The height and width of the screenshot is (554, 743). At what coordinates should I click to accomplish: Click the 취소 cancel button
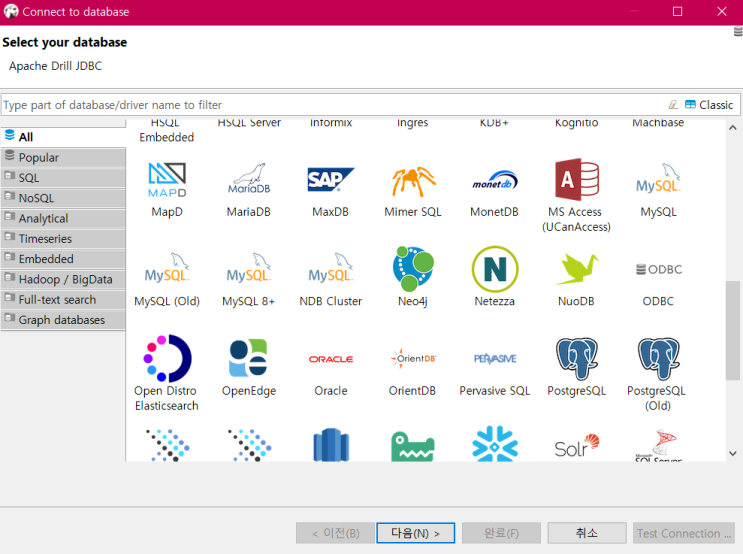tap(587, 533)
